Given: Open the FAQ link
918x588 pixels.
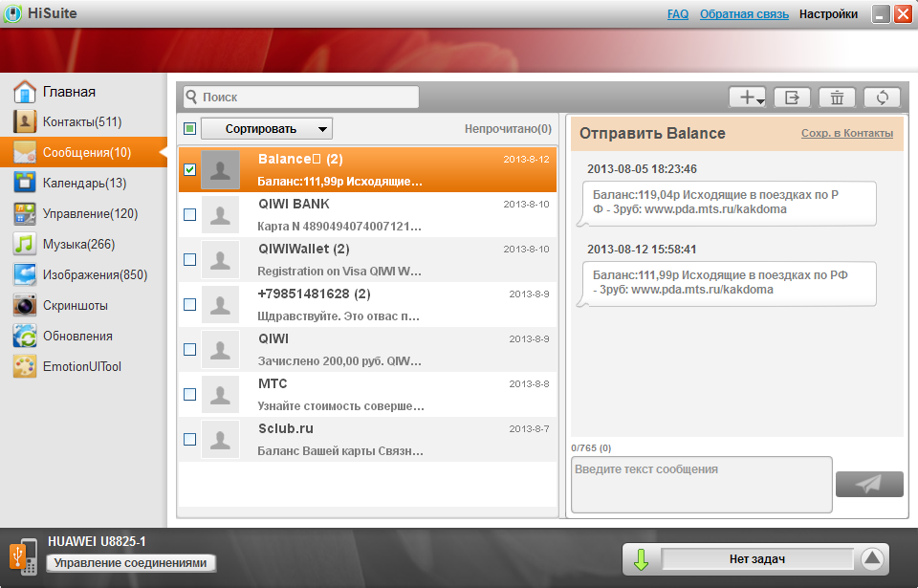Looking at the screenshot, I should coord(677,14).
